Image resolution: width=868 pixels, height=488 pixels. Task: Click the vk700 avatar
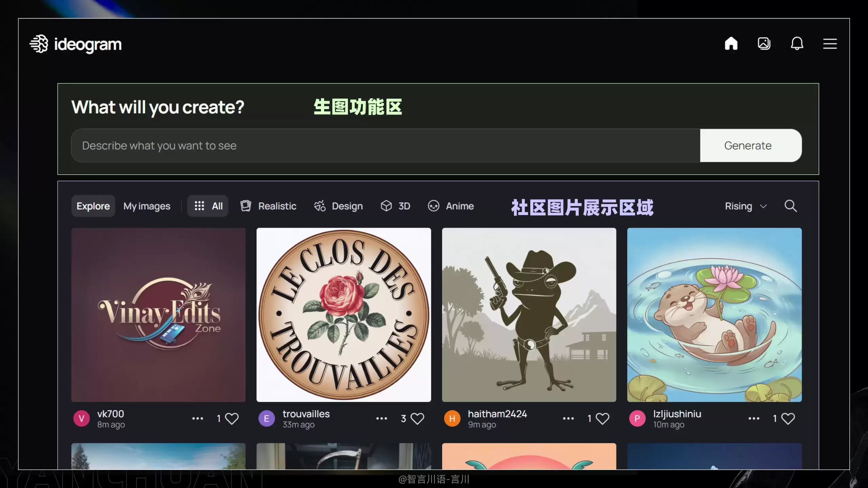click(x=81, y=419)
